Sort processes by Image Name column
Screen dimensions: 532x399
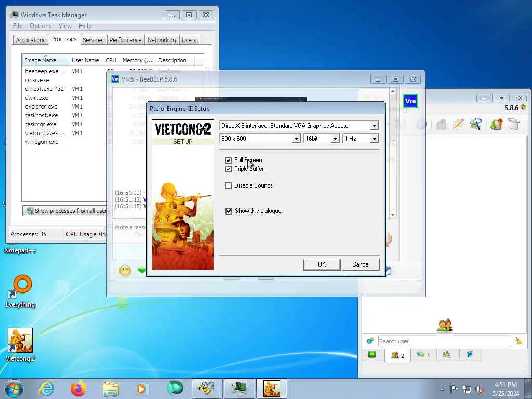pos(45,60)
